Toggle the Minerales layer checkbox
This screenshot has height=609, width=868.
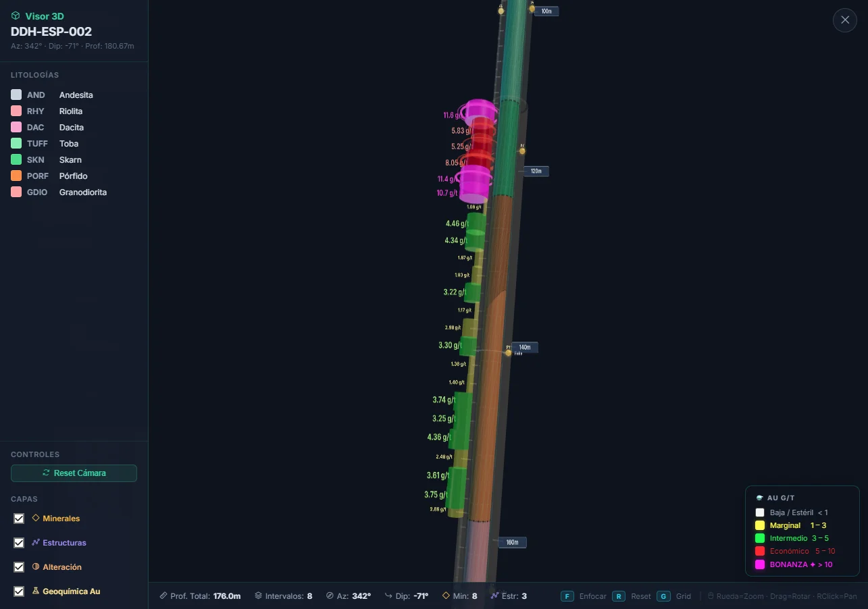click(19, 519)
